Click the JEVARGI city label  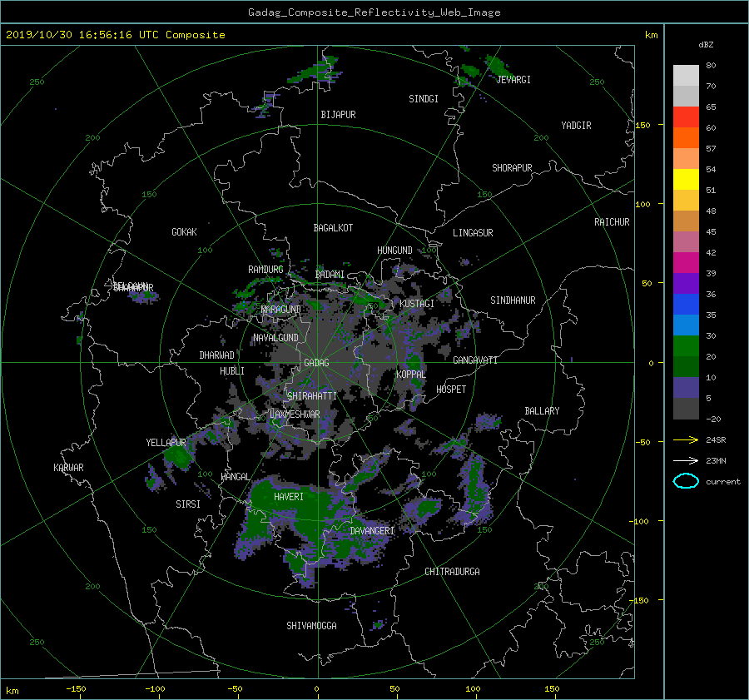tap(513, 80)
